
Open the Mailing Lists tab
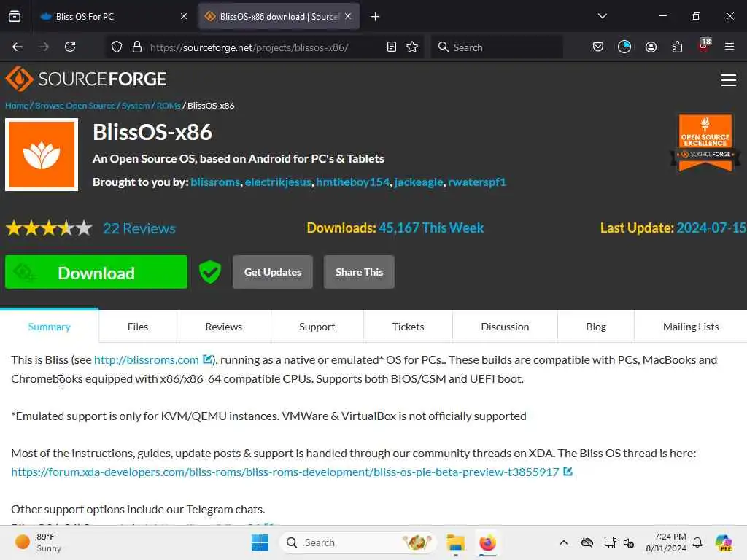(691, 327)
